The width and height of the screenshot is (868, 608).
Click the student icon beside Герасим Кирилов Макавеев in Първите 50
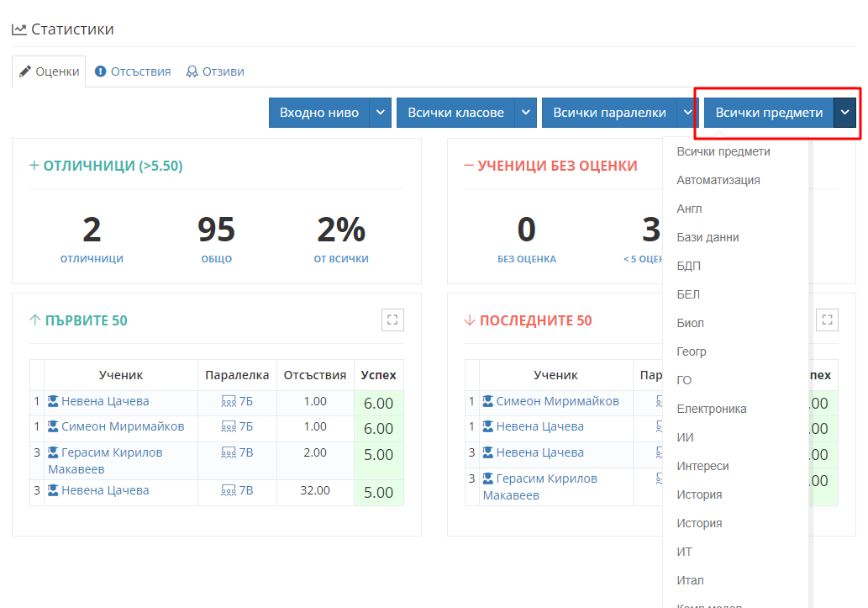[54, 452]
